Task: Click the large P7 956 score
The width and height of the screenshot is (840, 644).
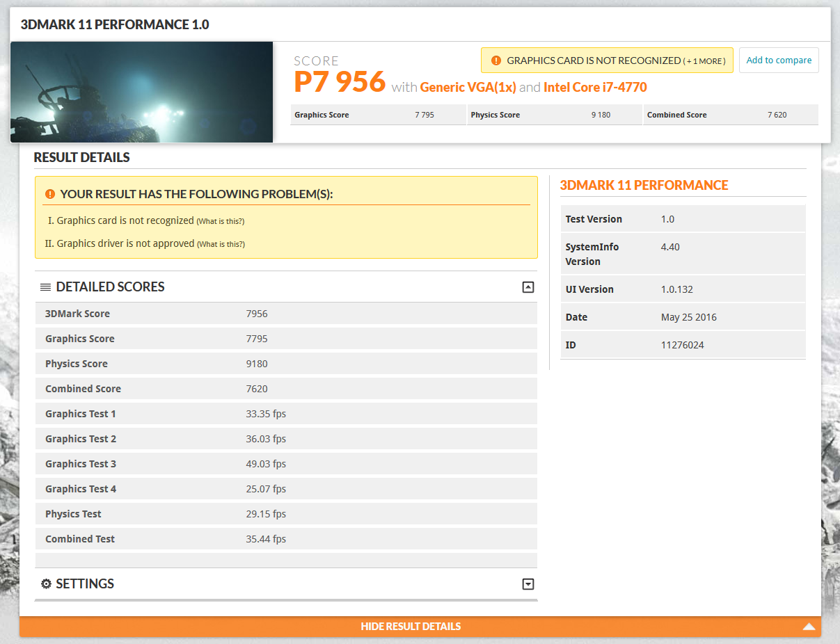Action: (339, 82)
